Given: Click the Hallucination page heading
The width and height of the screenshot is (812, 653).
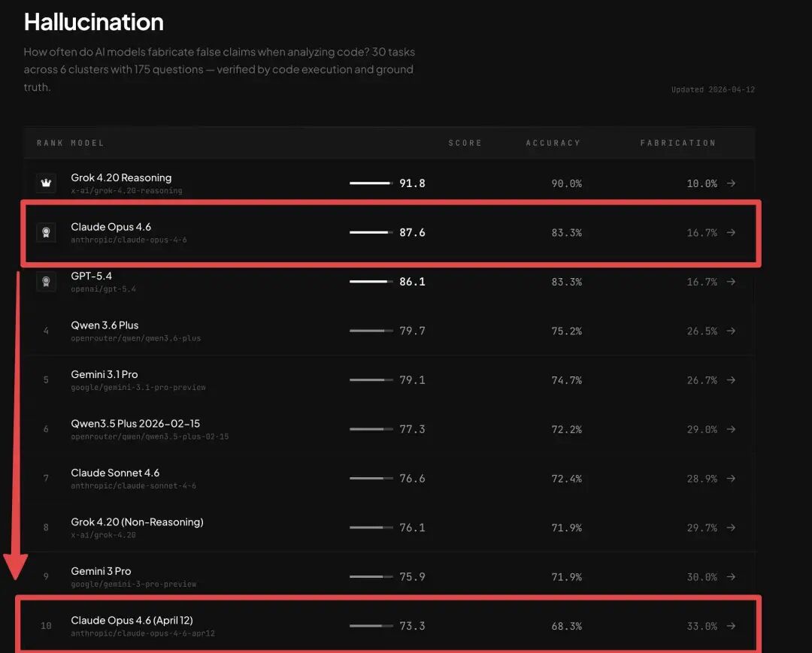Looking at the screenshot, I should tap(94, 23).
